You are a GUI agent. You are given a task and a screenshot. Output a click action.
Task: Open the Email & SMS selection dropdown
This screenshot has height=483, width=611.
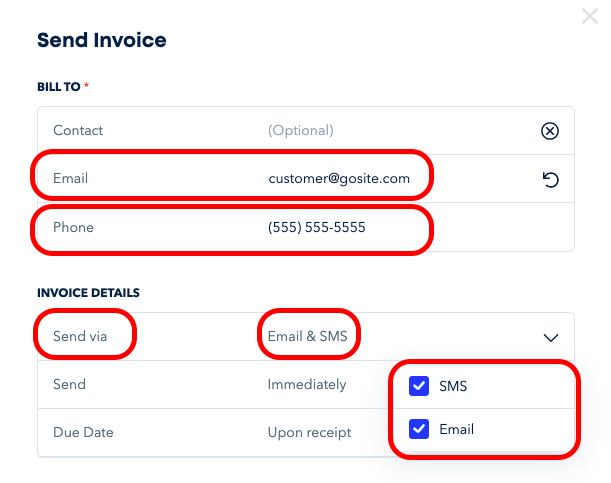point(308,336)
